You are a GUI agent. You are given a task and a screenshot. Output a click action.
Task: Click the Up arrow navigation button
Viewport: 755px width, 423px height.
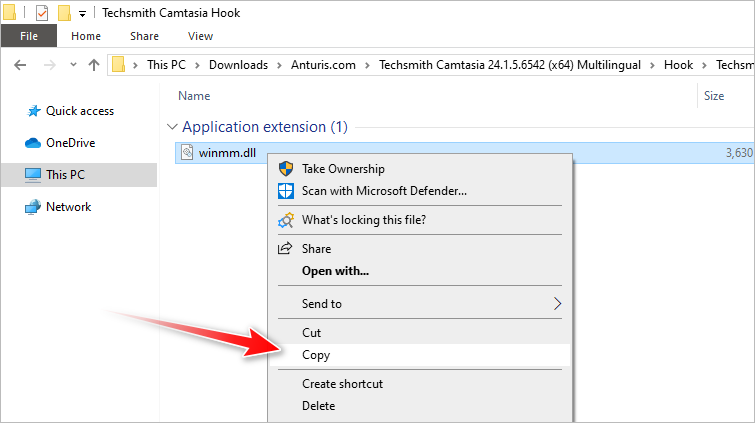point(94,65)
